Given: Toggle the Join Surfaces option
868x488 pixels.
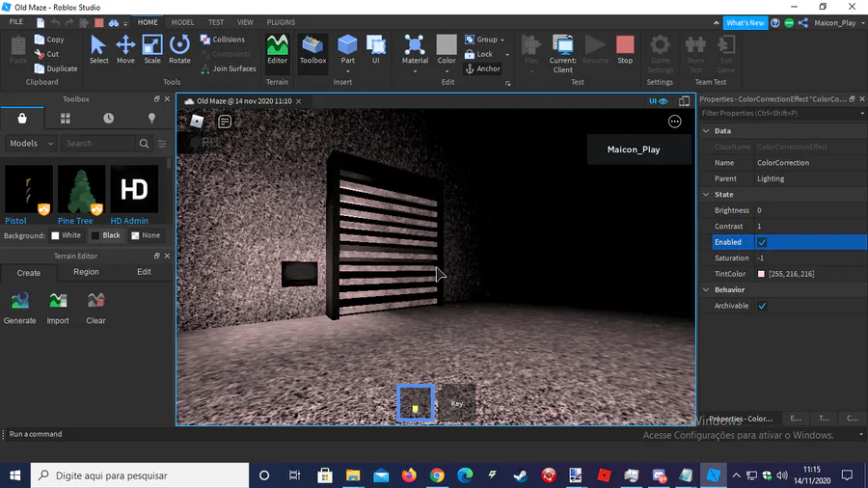Looking at the screenshot, I should click(228, 68).
